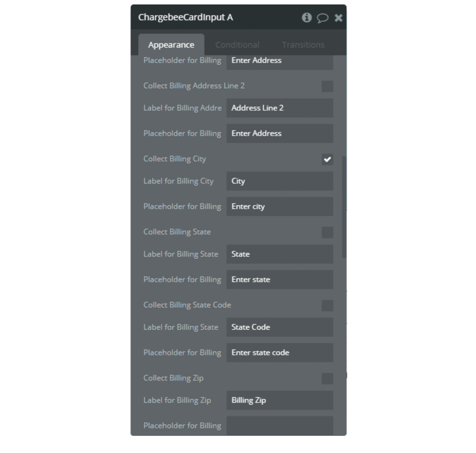This screenshot has height=453, width=476.
Task: Click the Billing Zip label field
Action: pyautogui.click(x=280, y=400)
